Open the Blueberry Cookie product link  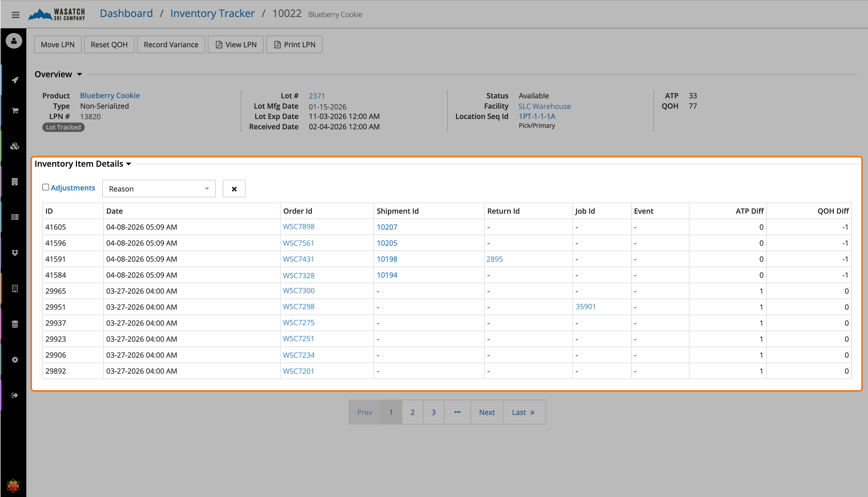coord(110,95)
